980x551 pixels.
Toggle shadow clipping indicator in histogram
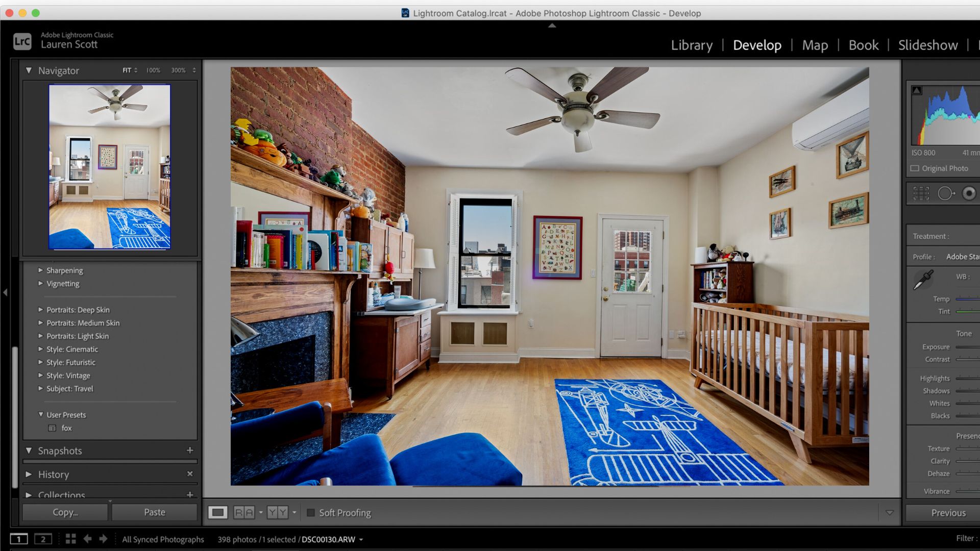click(x=917, y=90)
